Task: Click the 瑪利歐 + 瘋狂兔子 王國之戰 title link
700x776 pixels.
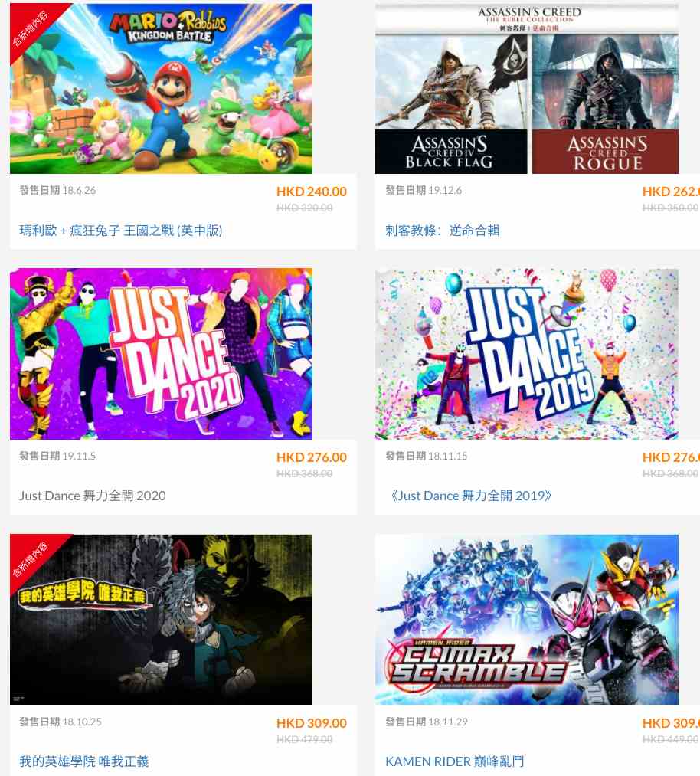Action: (x=121, y=230)
